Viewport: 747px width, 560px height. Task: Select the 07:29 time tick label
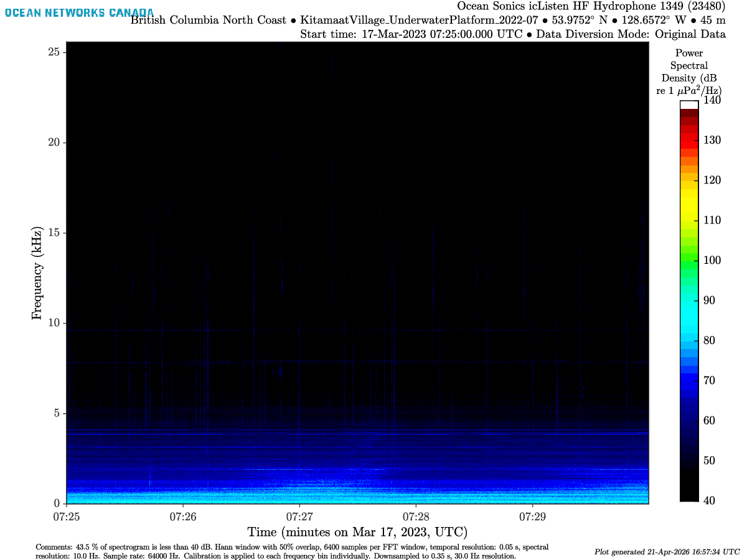(532, 516)
